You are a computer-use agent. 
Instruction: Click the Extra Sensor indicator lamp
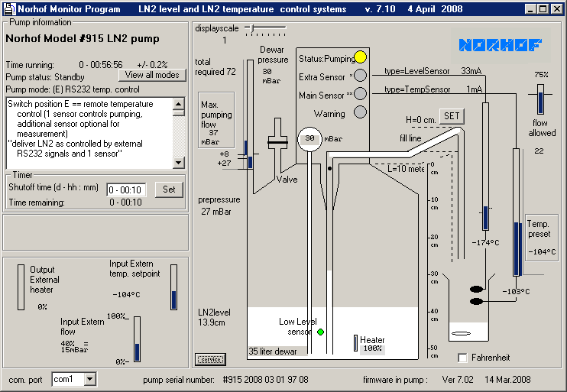click(x=360, y=75)
